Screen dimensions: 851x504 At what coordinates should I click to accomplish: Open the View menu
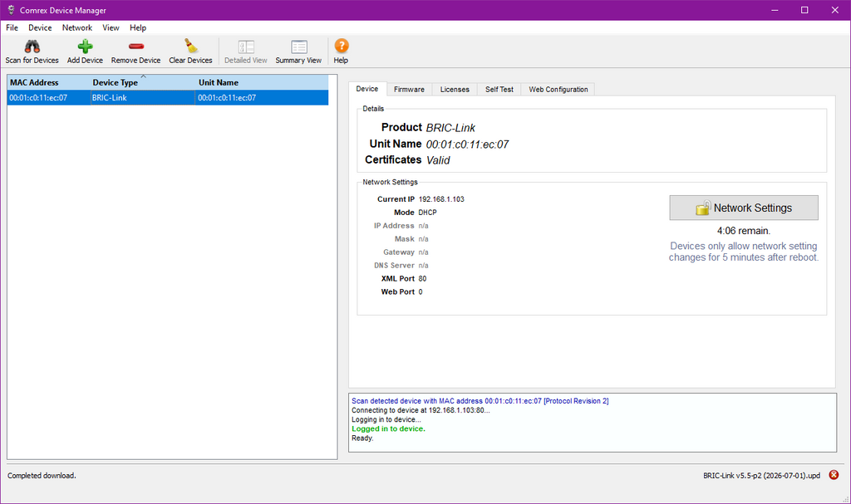(111, 27)
